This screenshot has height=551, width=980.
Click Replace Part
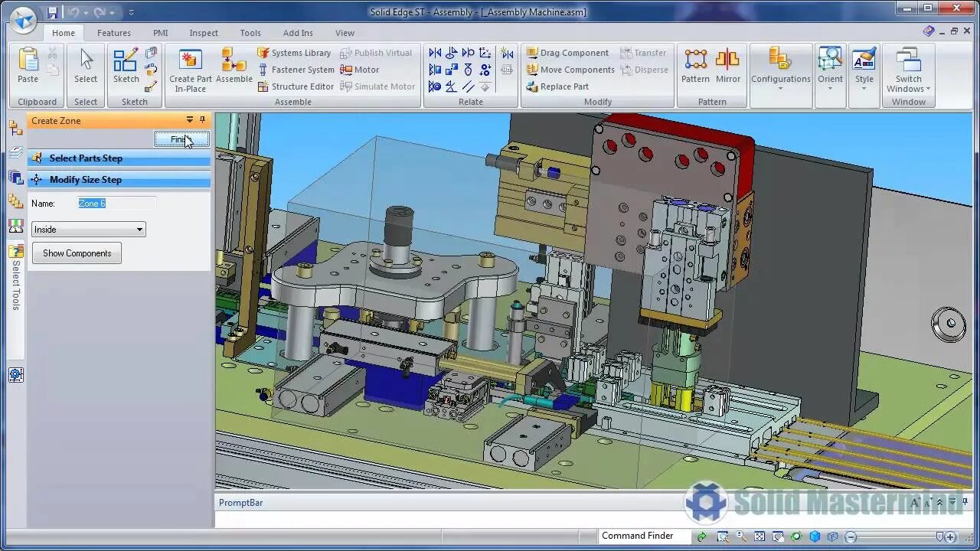(x=557, y=86)
